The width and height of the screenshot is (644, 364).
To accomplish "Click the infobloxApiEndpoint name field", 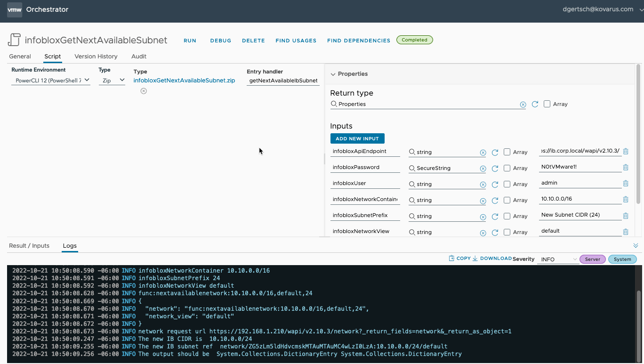I will (365, 152).
